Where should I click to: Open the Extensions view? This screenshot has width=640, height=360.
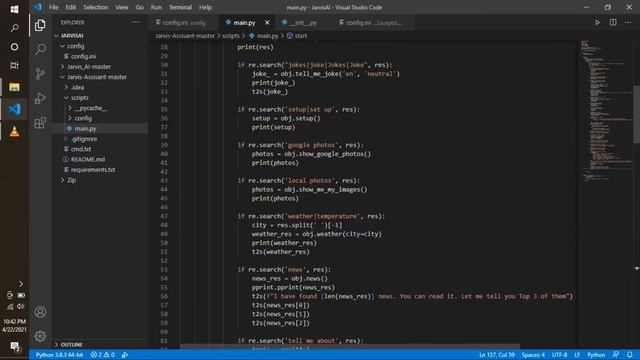click(40, 122)
